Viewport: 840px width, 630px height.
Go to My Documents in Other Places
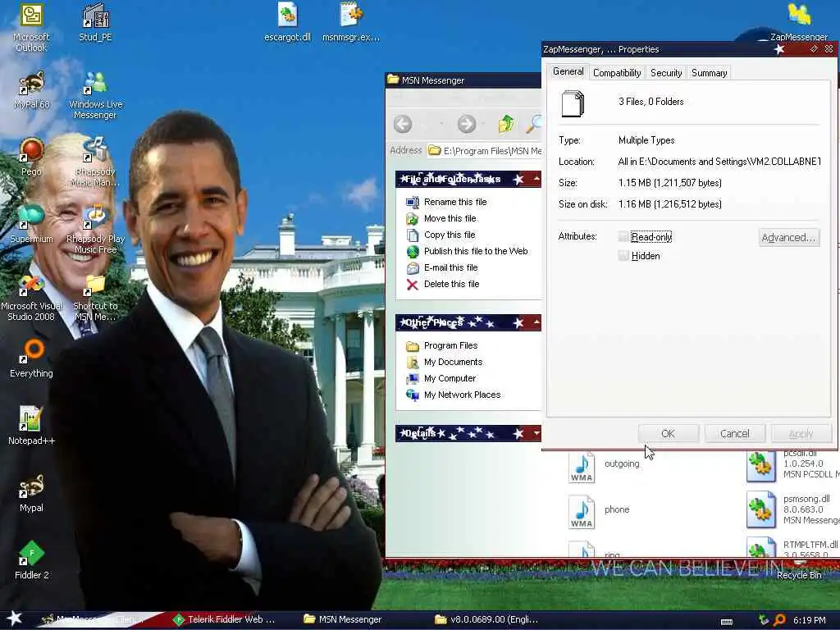pyautogui.click(x=453, y=362)
